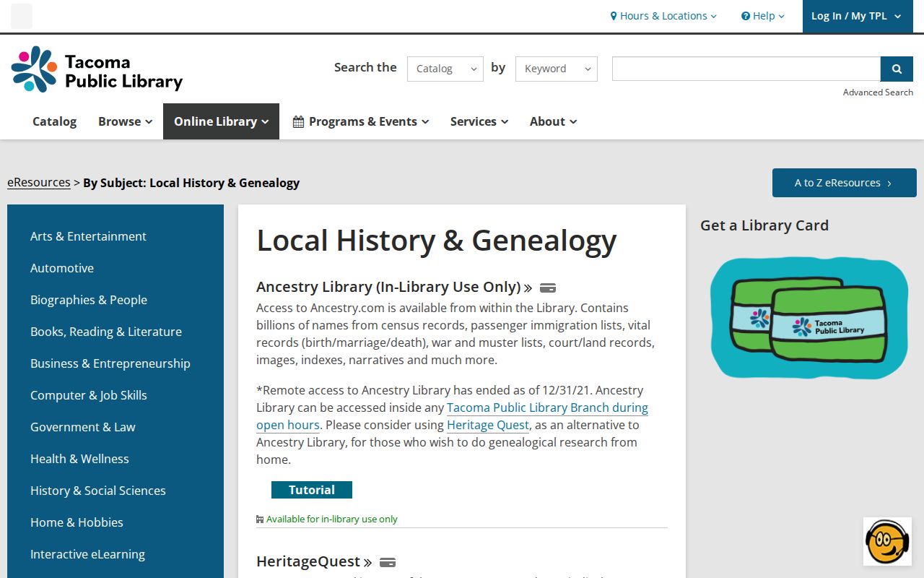Follow the Heritage Quest inline link
Image resolution: width=924 pixels, height=578 pixels.
488,425
